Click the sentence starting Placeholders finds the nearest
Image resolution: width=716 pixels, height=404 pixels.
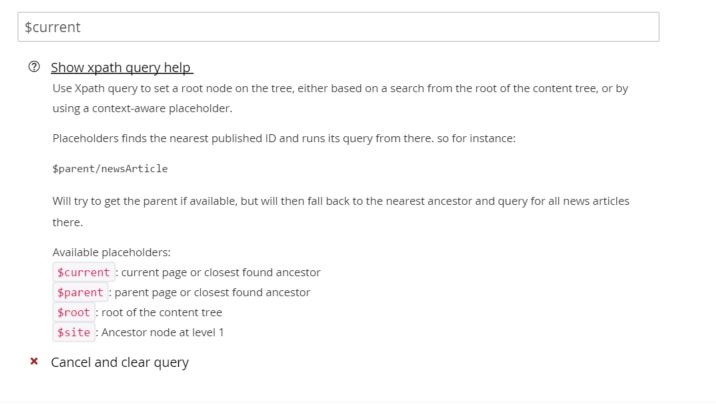click(284, 138)
